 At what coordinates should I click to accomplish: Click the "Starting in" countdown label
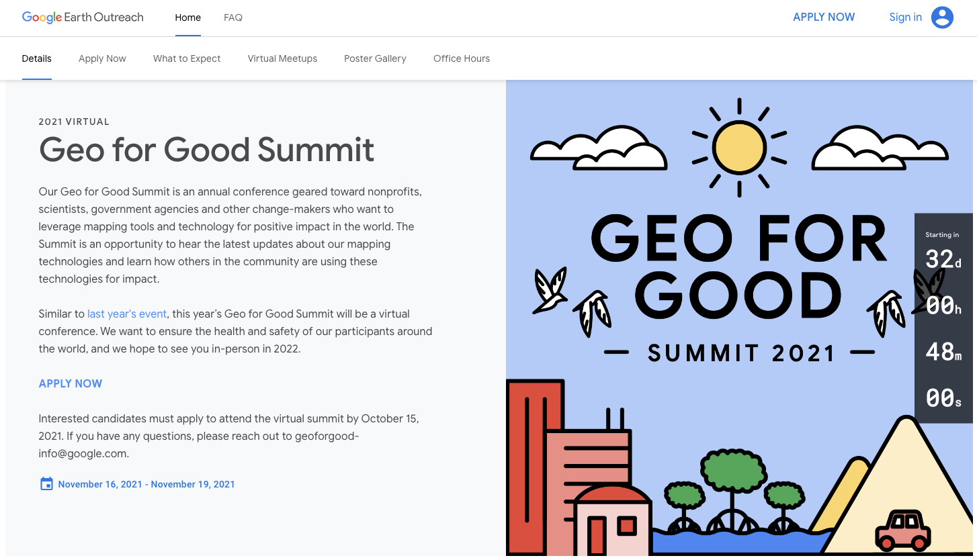pos(942,235)
